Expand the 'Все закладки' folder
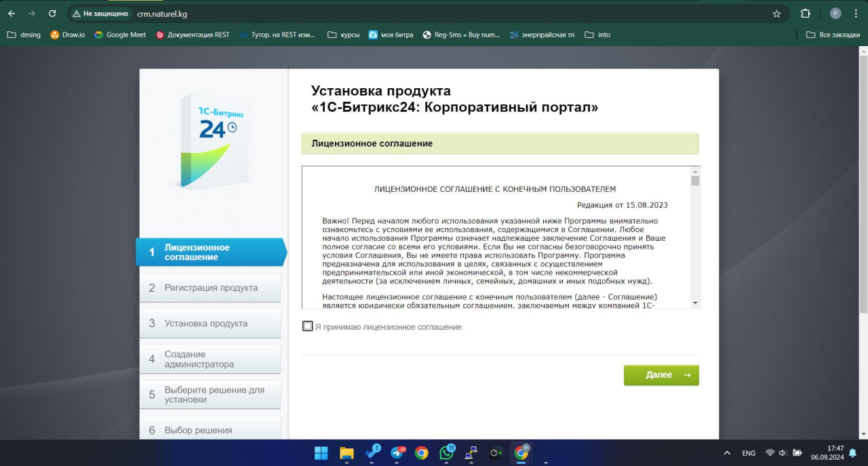 pos(833,35)
